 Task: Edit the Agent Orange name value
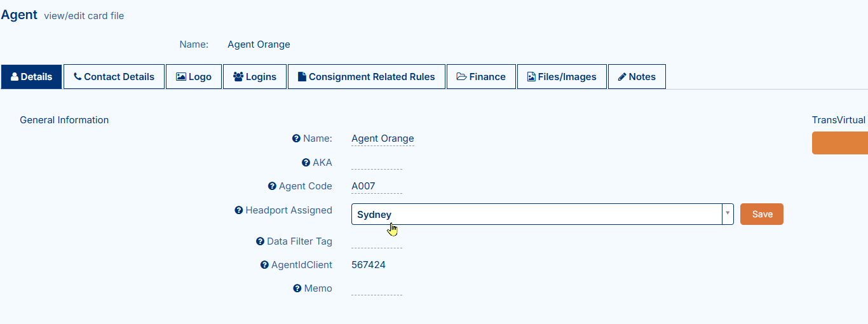383,138
